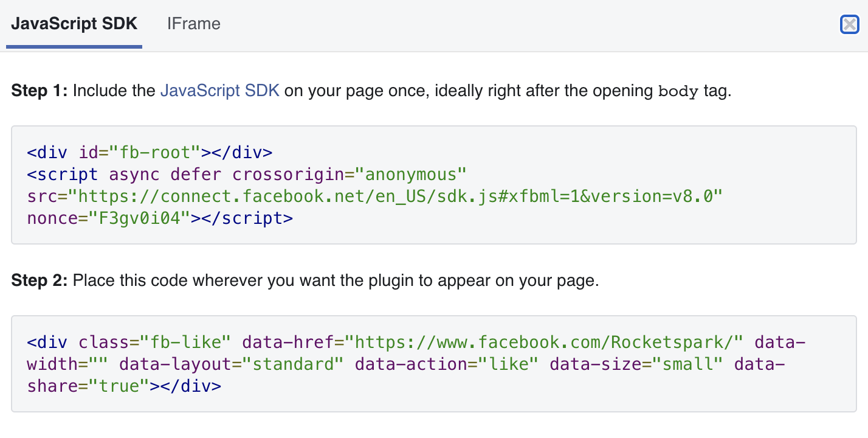Click the Step 1 heading label
Viewport: 868px width, 438px height.
40,91
